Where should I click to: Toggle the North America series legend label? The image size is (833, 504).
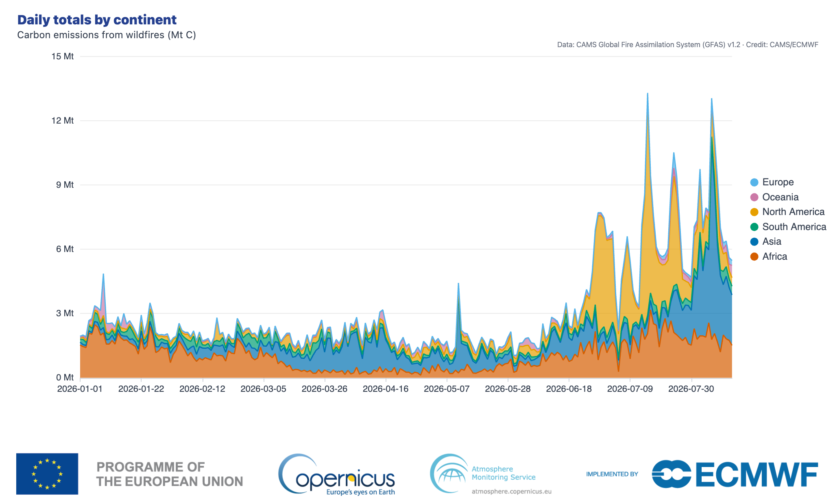(x=793, y=212)
